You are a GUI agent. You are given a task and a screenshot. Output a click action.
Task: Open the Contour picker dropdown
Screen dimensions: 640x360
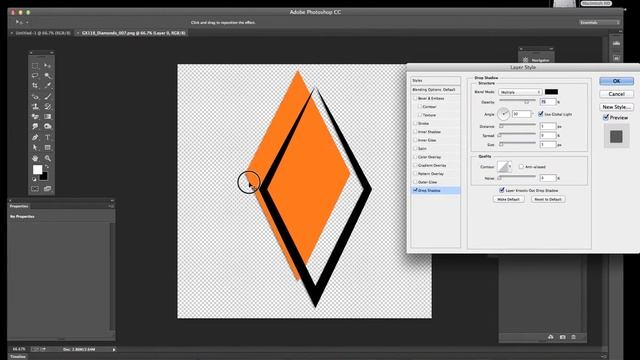pyautogui.click(x=510, y=167)
